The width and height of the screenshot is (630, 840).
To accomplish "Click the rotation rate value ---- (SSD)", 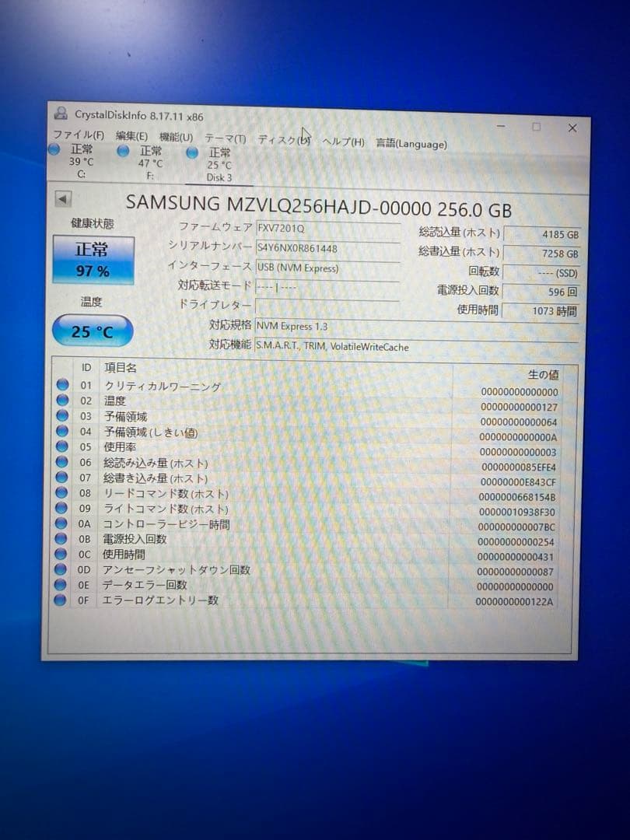I will click(x=541, y=273).
